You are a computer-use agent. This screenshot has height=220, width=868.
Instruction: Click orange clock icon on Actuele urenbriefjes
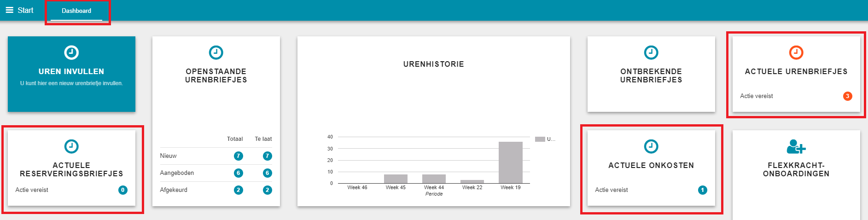point(796,52)
